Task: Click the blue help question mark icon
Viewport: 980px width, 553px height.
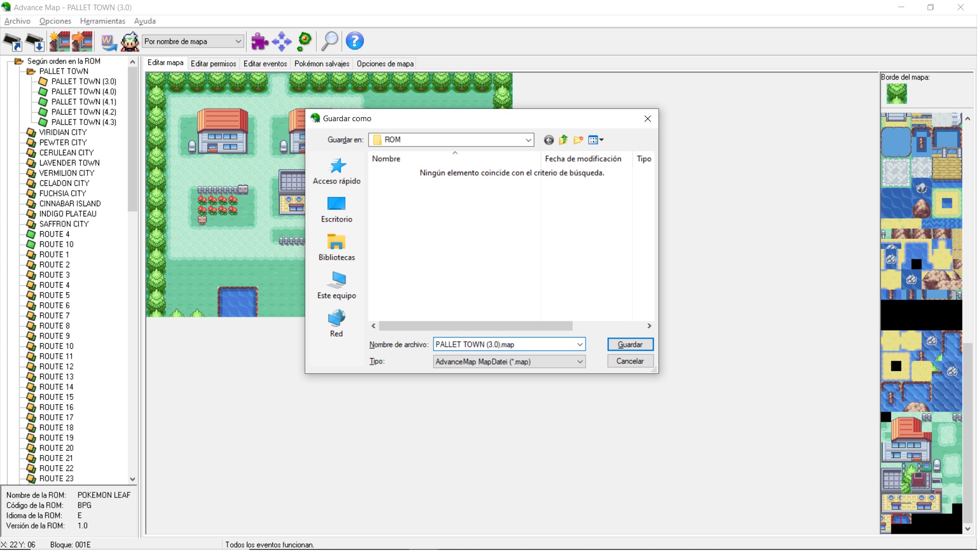Action: pos(355,41)
